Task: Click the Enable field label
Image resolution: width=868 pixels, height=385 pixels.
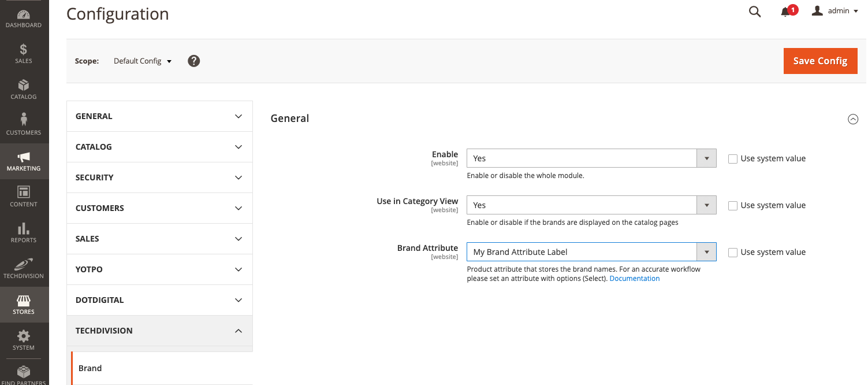Action: [x=445, y=154]
